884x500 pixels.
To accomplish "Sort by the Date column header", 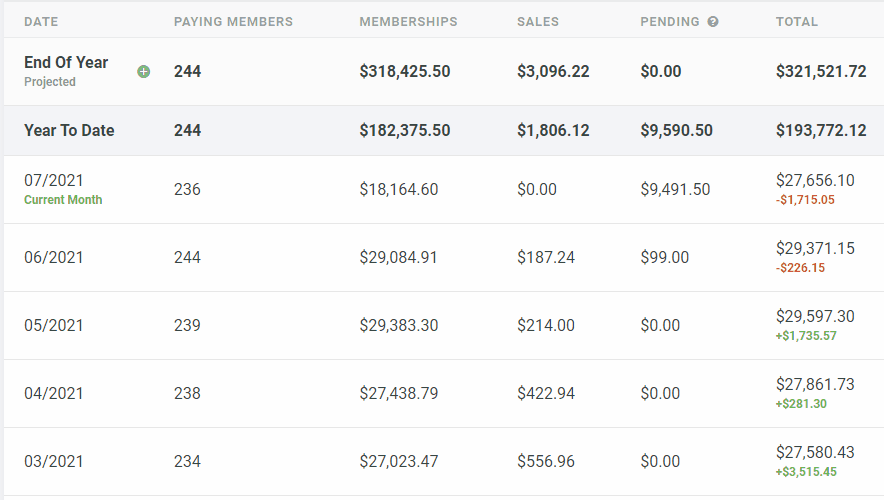I will [41, 22].
